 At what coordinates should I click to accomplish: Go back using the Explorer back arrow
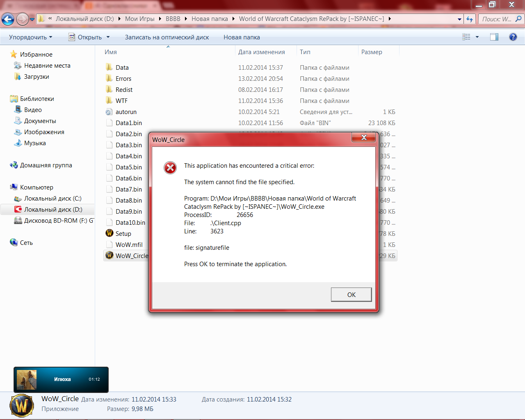click(x=8, y=19)
